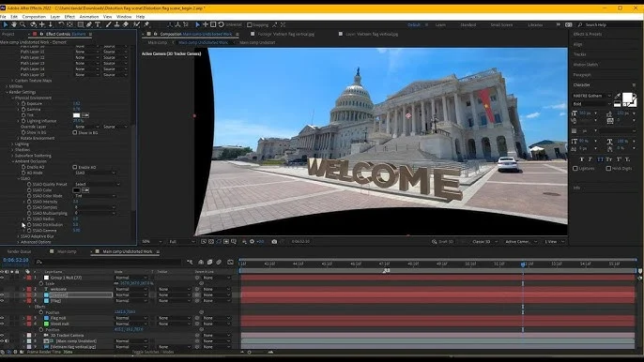Screen dimensions: 644x362
Task: Toggle visibility of Main comp Undistort layer
Action: (x=2, y=341)
